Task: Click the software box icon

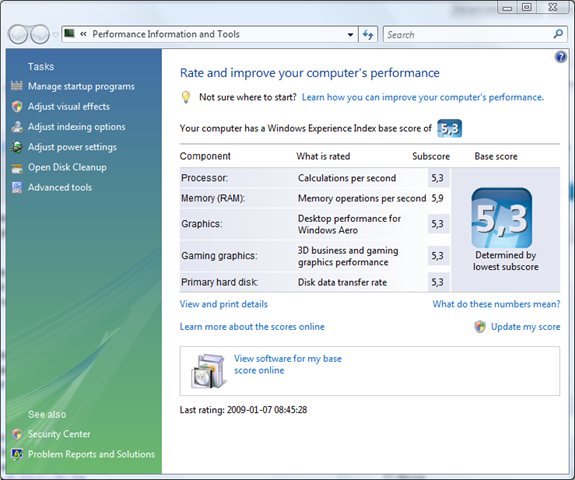Action: coord(208,371)
